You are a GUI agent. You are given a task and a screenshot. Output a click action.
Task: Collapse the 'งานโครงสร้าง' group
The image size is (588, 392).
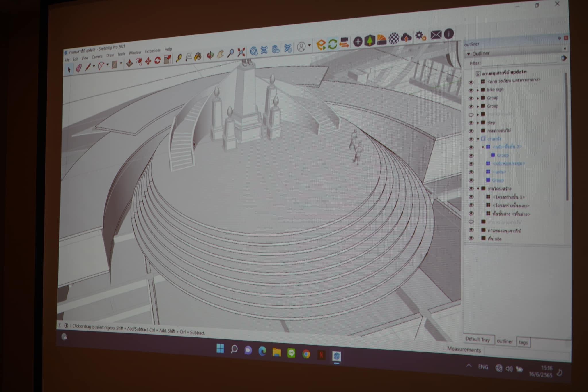[478, 189]
